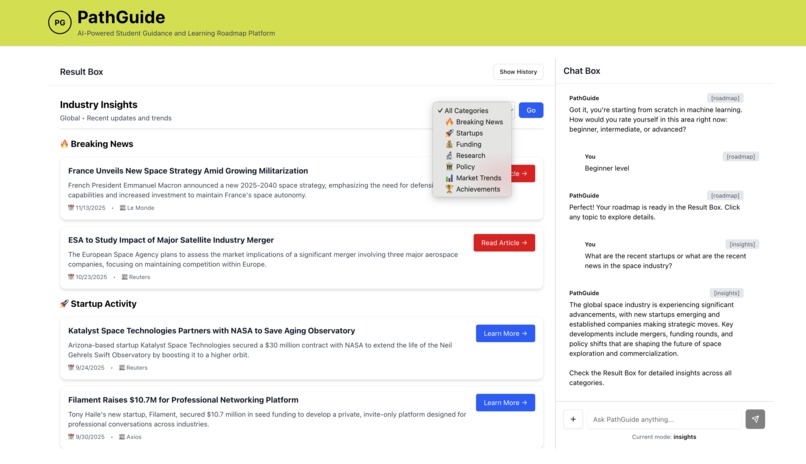Viewport: 806px width, 464px height.
Task: Open the Show History button
Action: click(518, 72)
